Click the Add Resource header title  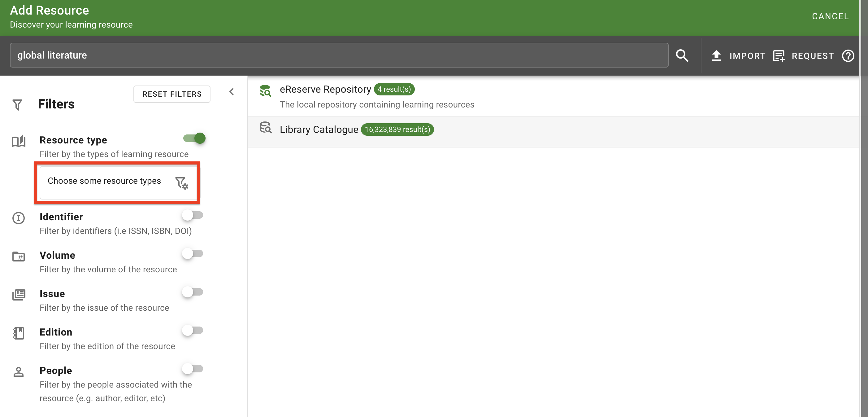pos(49,10)
